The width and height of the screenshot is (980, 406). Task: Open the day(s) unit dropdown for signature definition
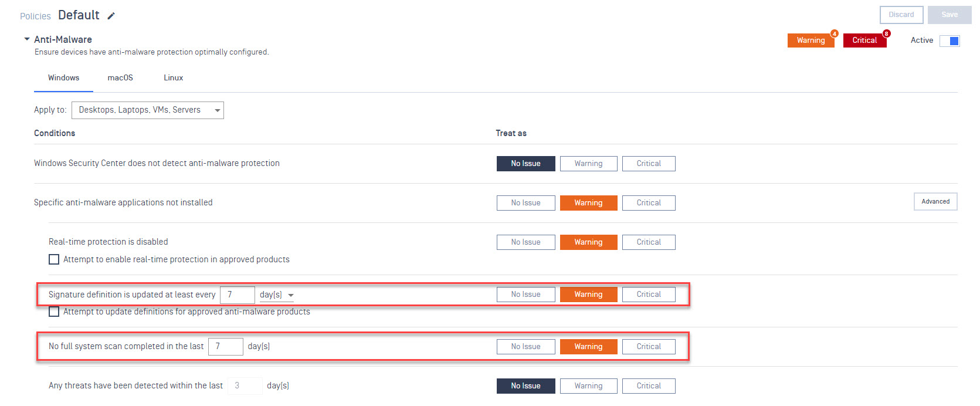[x=277, y=295]
